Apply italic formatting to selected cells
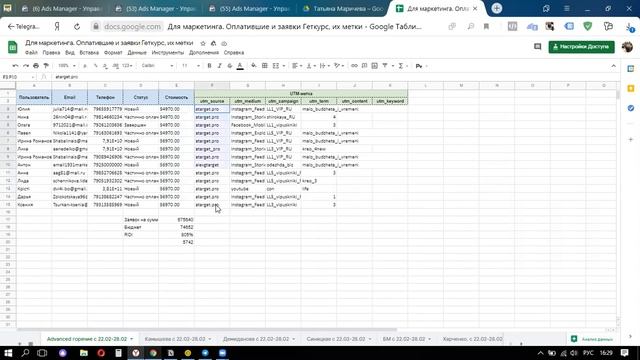This screenshot has height=360, width=640. pos(220,66)
